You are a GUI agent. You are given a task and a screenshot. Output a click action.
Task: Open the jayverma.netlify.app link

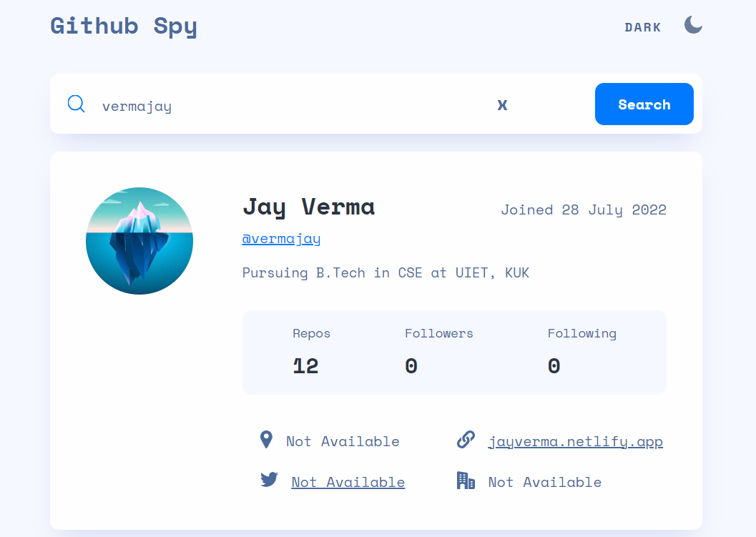coord(576,442)
